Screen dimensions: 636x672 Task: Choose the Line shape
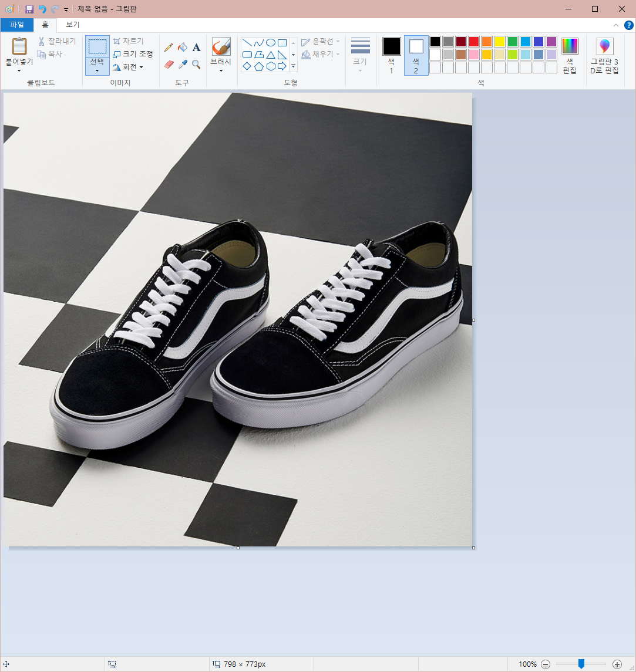(247, 42)
